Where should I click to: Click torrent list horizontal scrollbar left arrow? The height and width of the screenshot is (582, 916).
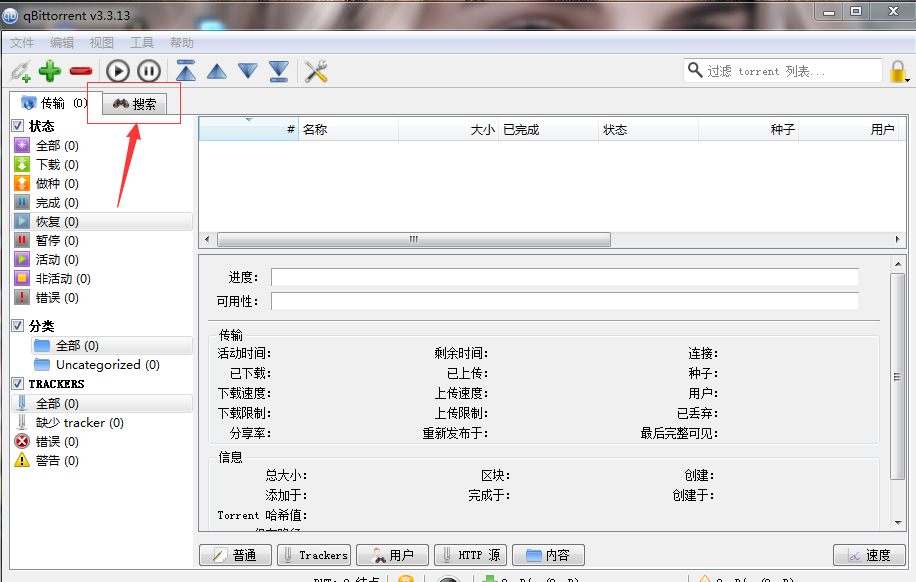coord(207,240)
